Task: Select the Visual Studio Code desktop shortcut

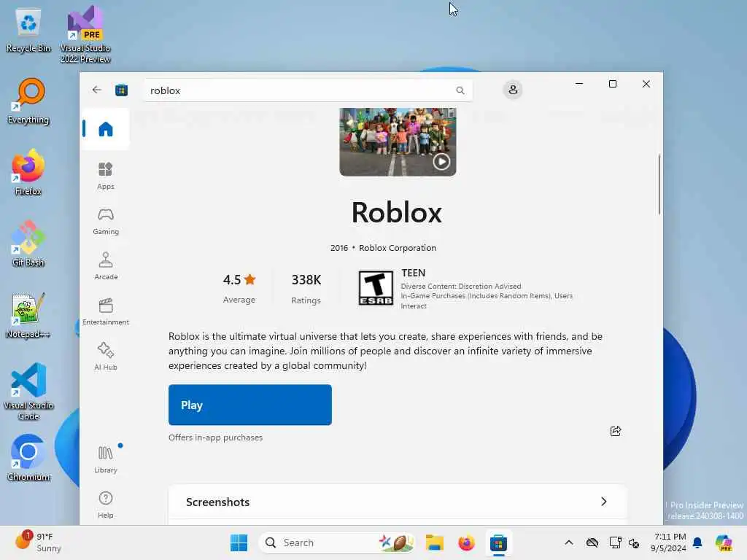Action: pyautogui.click(x=28, y=392)
